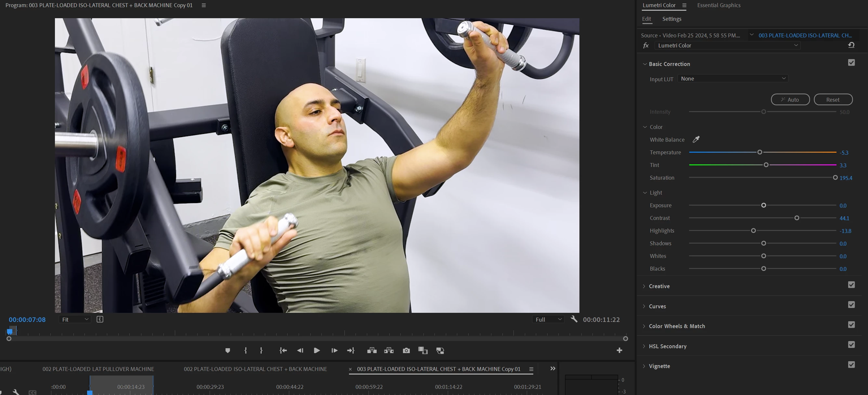Click the Reset button in Basic Correction
The width and height of the screenshot is (868, 395).
[833, 100]
